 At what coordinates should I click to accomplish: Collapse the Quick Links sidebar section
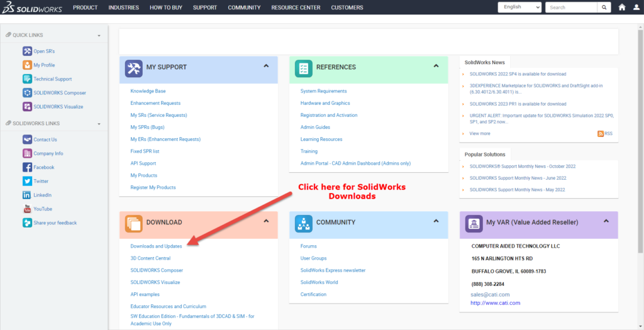click(x=99, y=36)
